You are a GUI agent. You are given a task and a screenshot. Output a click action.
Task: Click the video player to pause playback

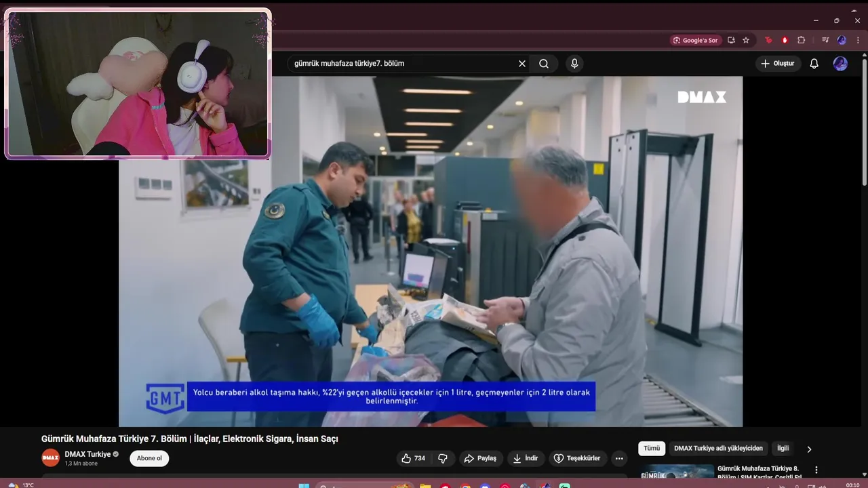[x=431, y=251]
